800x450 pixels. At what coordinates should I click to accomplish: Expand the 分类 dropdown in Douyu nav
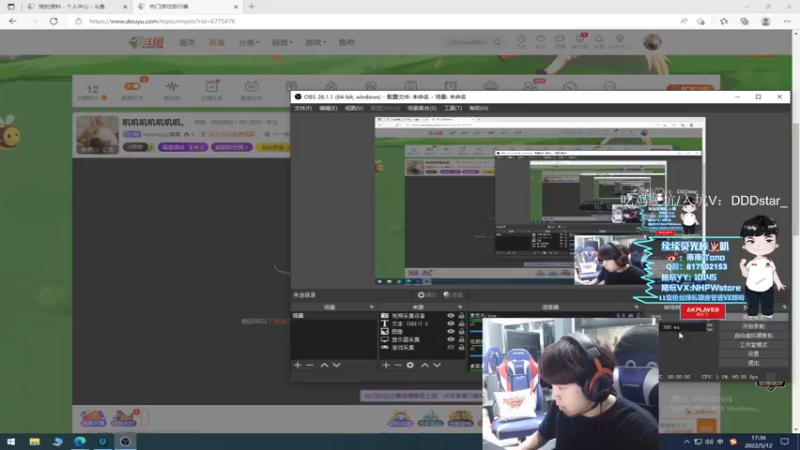click(x=249, y=42)
